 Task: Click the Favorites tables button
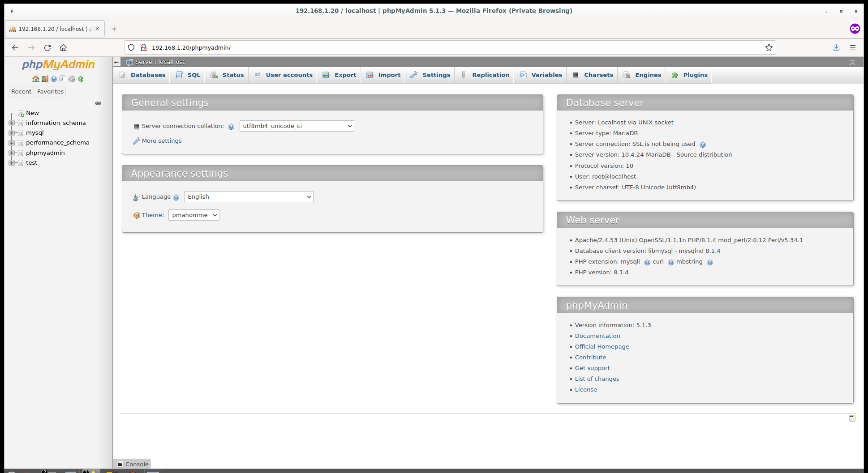(x=51, y=92)
